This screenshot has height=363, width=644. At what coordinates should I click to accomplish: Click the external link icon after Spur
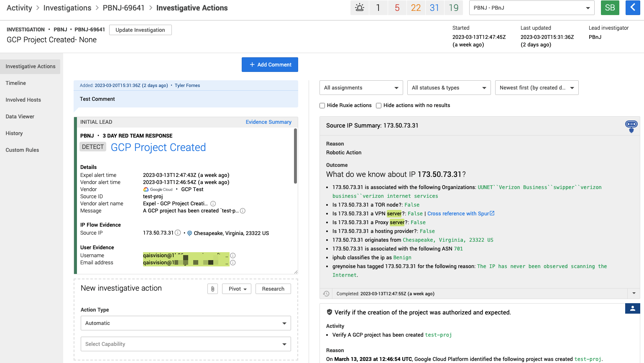pos(492,213)
